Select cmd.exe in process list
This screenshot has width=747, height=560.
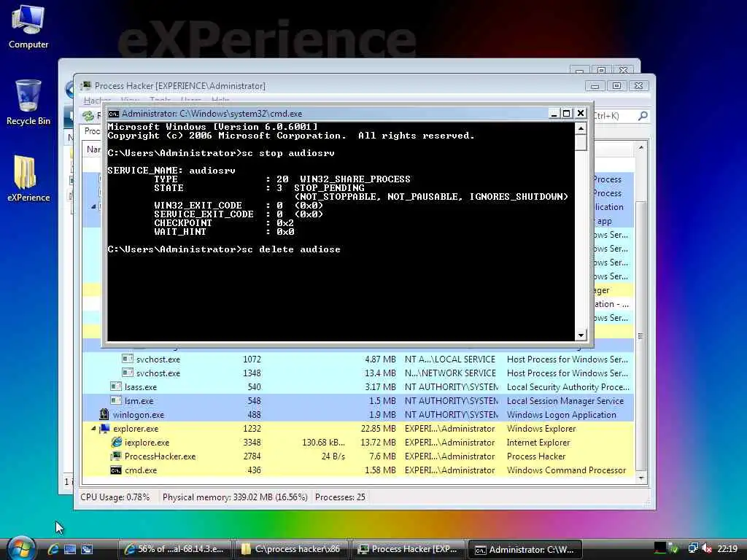click(x=357, y=470)
